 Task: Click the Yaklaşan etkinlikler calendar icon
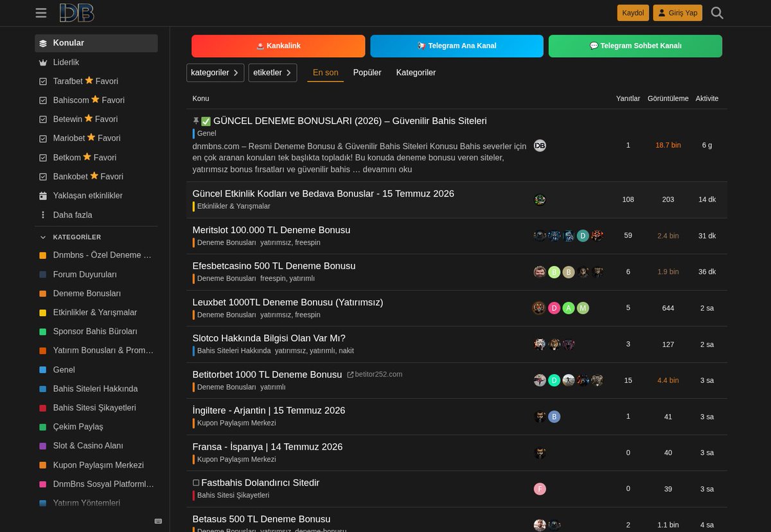pos(43,196)
